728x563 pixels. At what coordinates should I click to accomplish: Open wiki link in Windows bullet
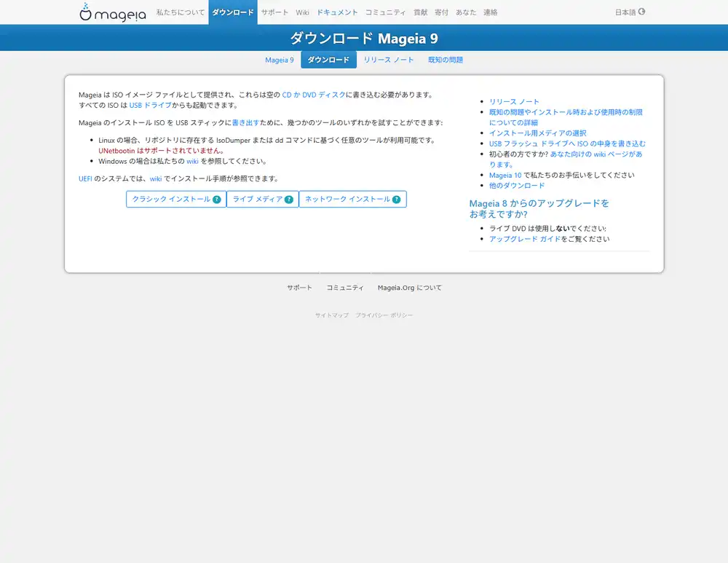click(192, 161)
